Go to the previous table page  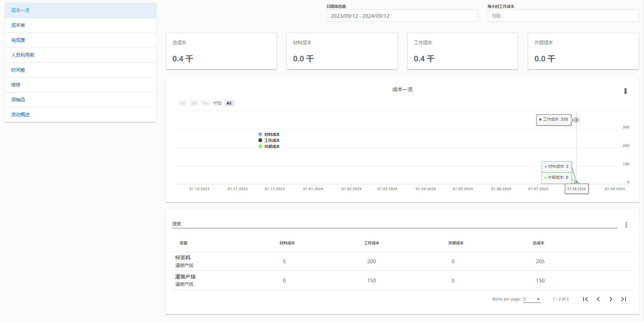[598, 299]
